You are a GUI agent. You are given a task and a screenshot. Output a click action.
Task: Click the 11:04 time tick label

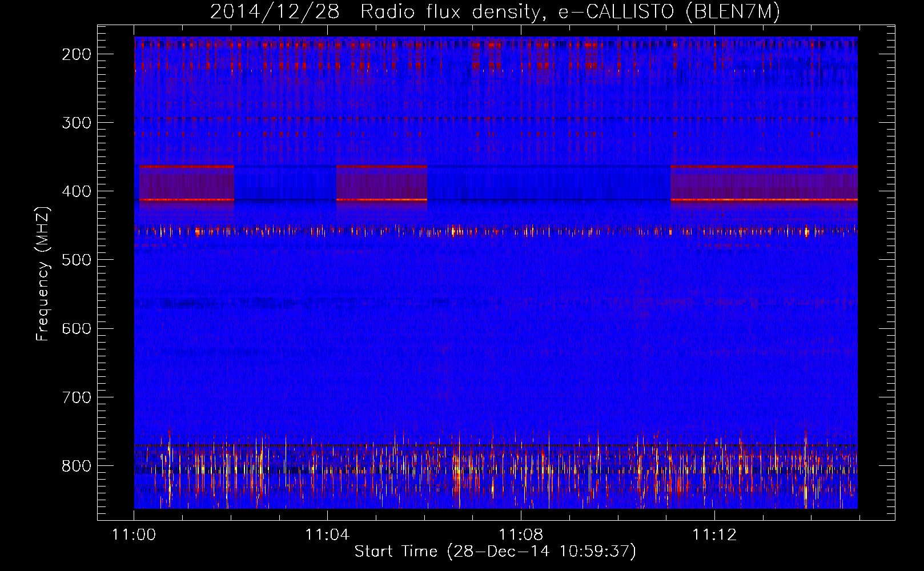(327, 535)
